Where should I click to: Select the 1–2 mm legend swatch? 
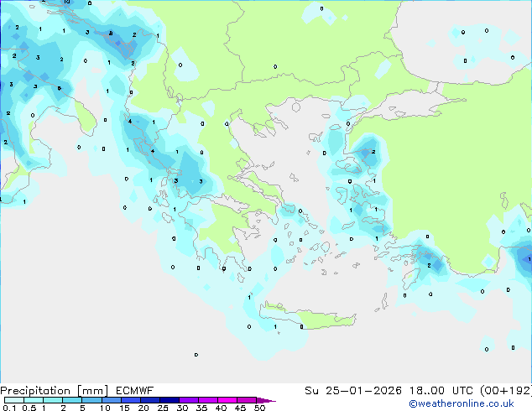[53, 400]
